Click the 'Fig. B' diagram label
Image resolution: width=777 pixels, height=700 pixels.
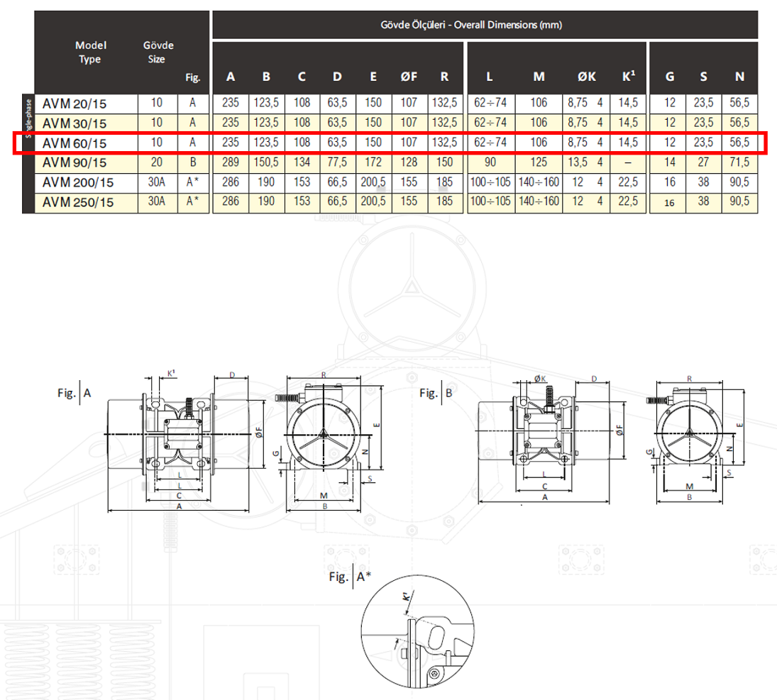click(436, 394)
